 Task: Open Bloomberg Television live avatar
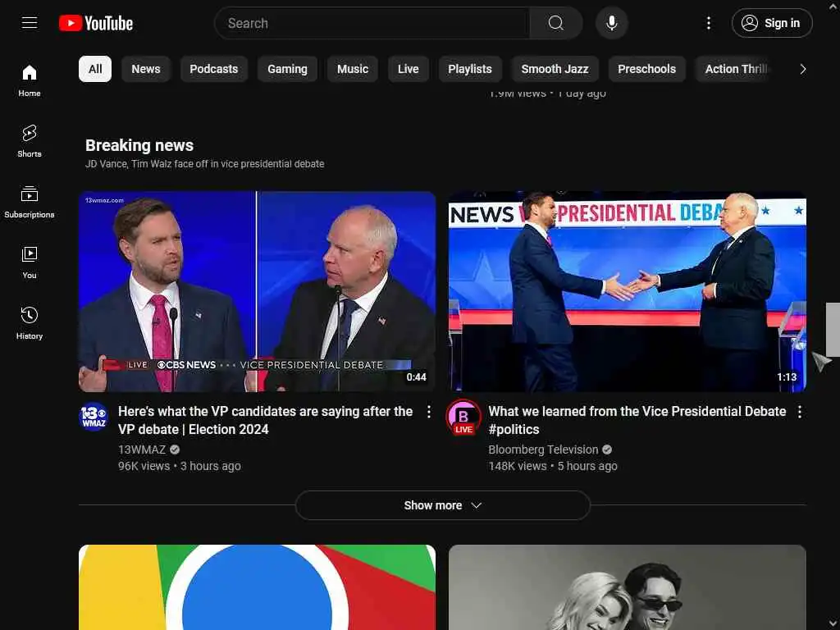(464, 418)
